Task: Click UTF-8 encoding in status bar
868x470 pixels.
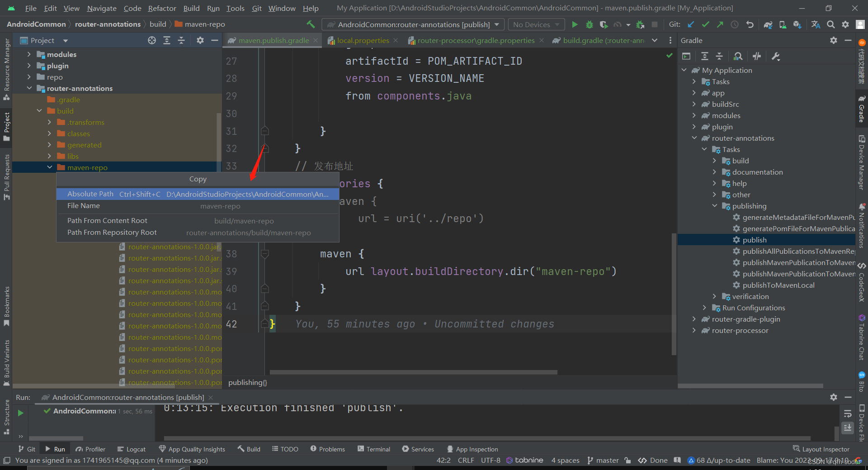Action: [491, 460]
